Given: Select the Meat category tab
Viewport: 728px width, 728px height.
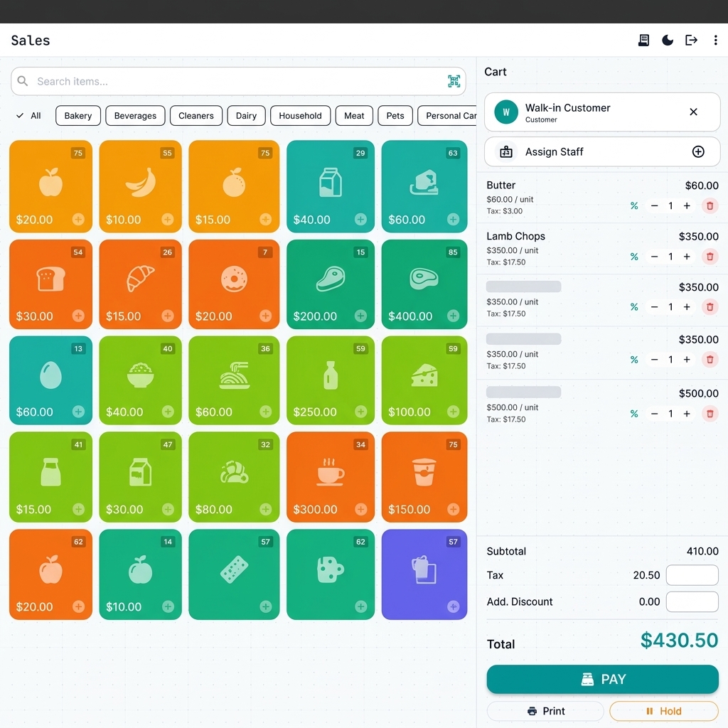Looking at the screenshot, I should click(354, 115).
